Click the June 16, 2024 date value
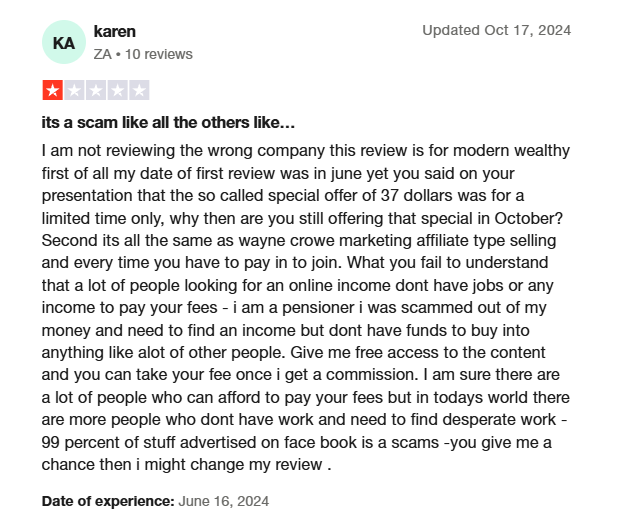Viewport: 632px width, 530px height. pyautogui.click(x=224, y=501)
